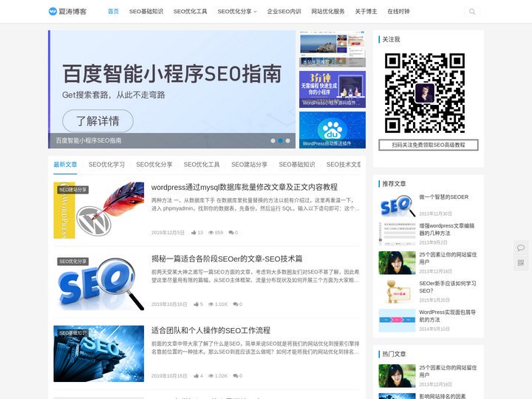The width and height of the screenshot is (532, 399).
Task: Open 25个因素 link in 热门文章
Action: click(x=448, y=371)
